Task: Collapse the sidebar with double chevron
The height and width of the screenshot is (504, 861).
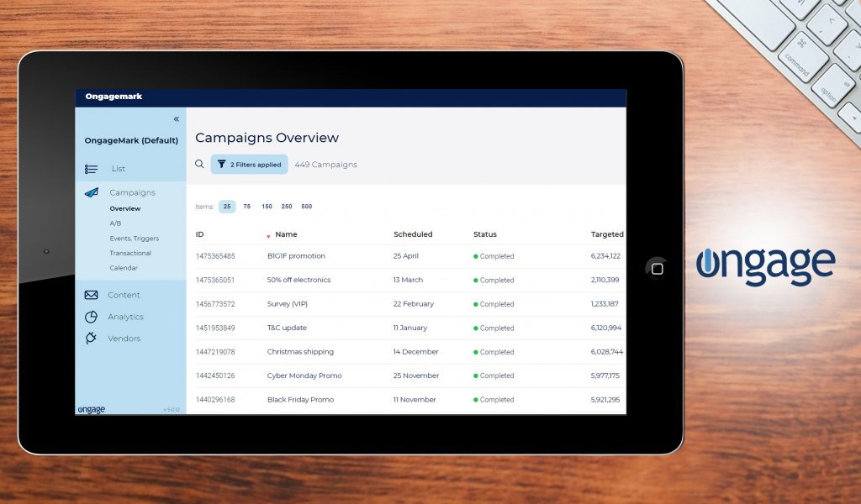Action: point(176,119)
